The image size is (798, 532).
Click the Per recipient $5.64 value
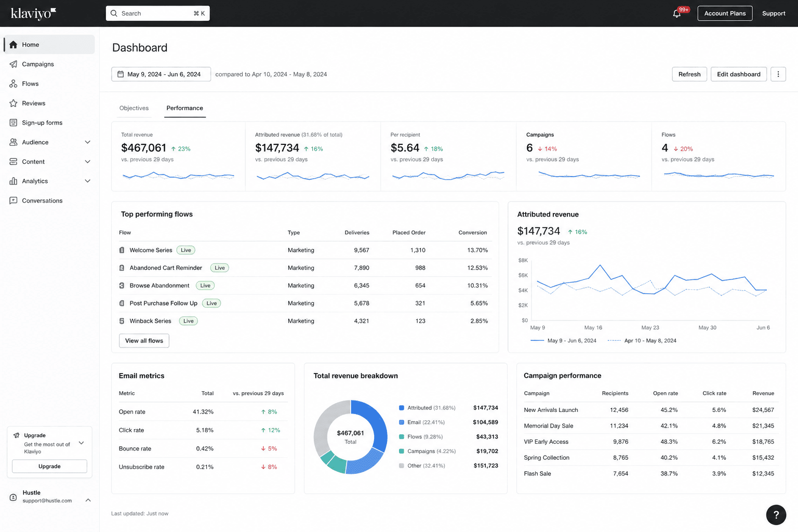(x=405, y=148)
